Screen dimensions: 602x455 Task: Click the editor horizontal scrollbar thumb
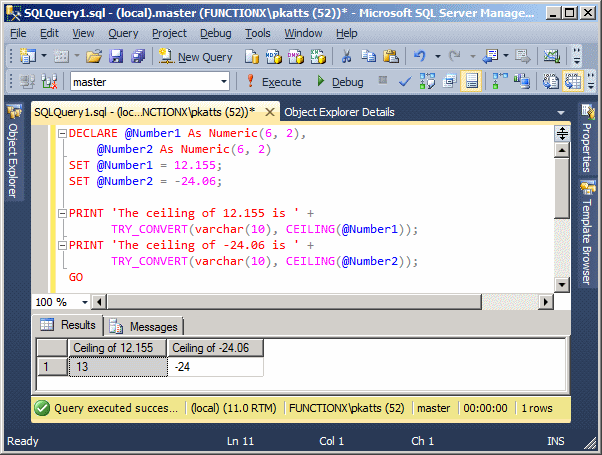pos(294,302)
